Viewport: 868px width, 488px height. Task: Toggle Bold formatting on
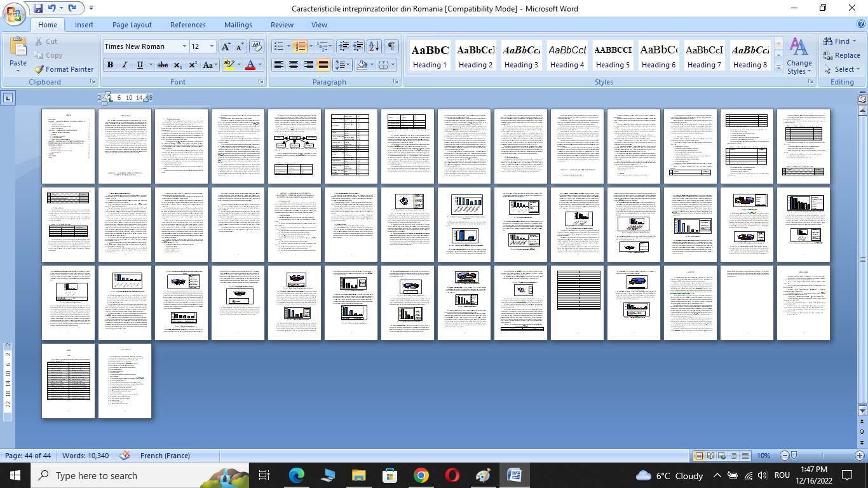pyautogui.click(x=111, y=65)
